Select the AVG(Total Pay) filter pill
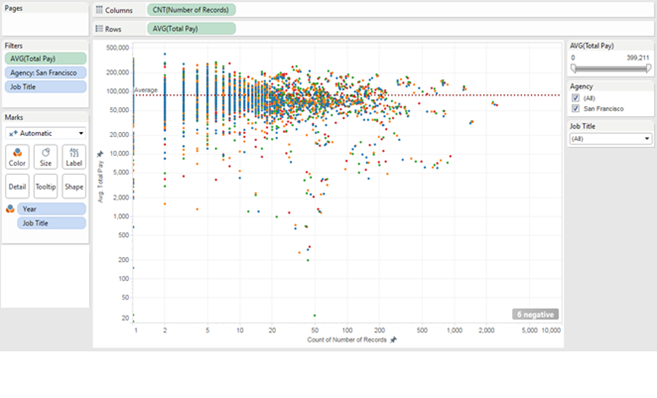The width and height of the screenshot is (657, 398). click(46, 59)
